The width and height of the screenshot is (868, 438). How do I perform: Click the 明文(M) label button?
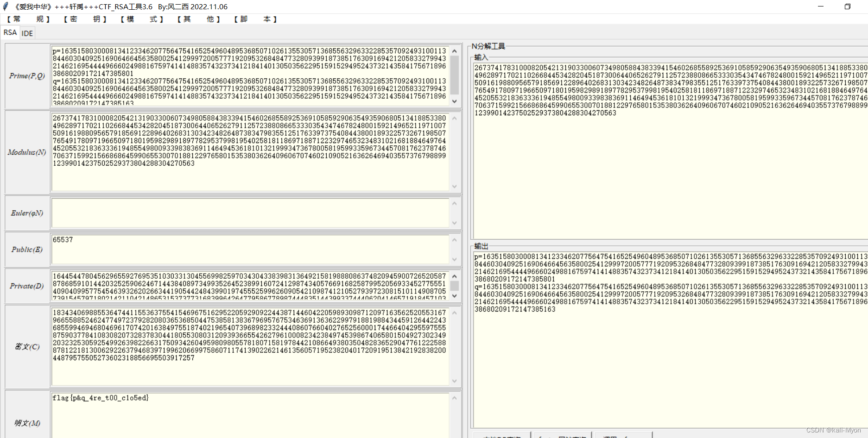[27, 423]
